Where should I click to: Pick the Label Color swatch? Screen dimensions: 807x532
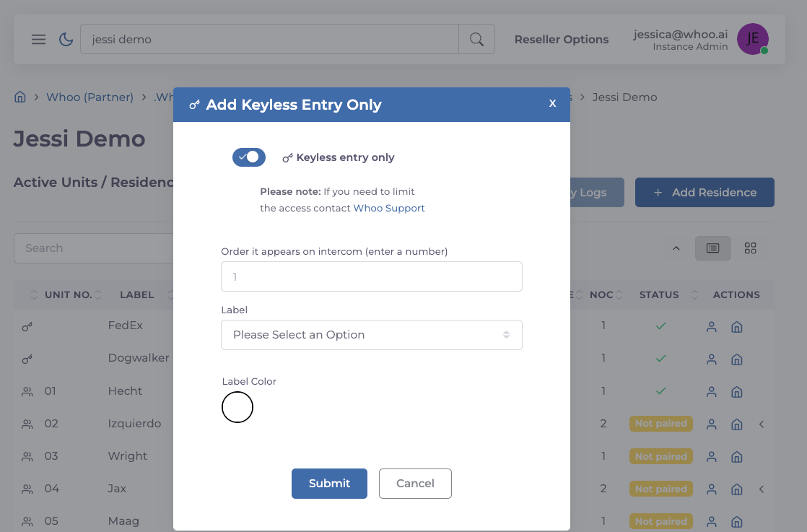(x=237, y=407)
